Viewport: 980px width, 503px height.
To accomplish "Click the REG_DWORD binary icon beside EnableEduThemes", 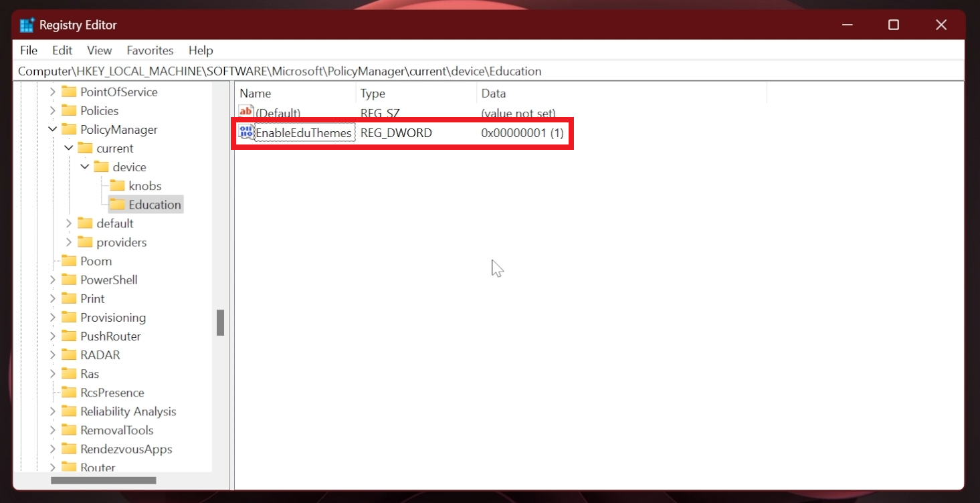I will tap(246, 132).
